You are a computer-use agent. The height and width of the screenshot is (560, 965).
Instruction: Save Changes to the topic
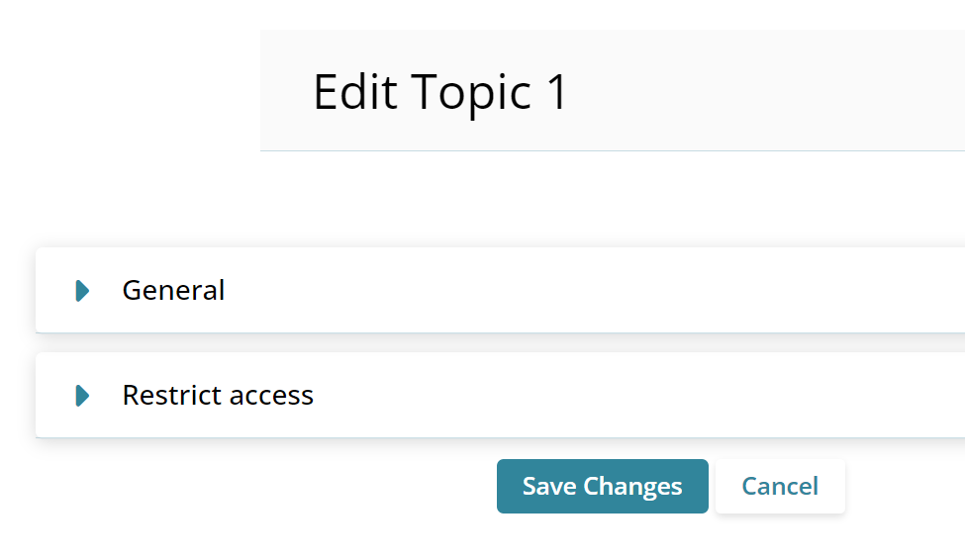[602, 487]
